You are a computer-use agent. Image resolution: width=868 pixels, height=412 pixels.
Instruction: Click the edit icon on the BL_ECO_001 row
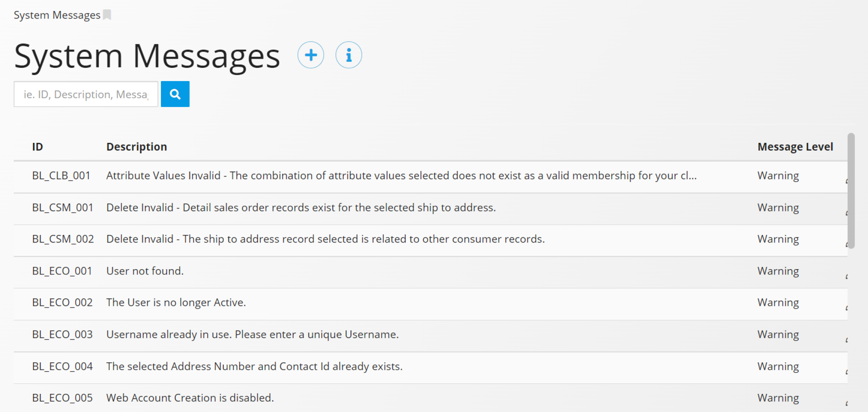846,276
